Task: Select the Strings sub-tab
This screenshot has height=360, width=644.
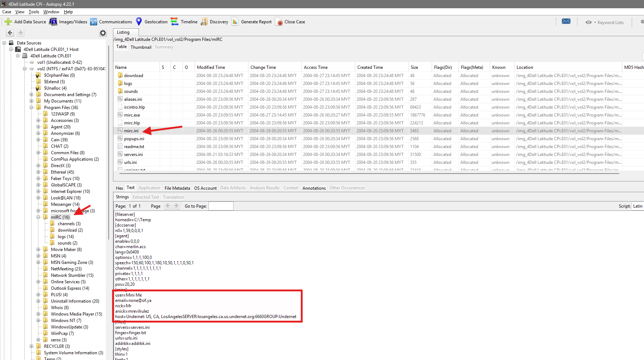Action: 122,197
